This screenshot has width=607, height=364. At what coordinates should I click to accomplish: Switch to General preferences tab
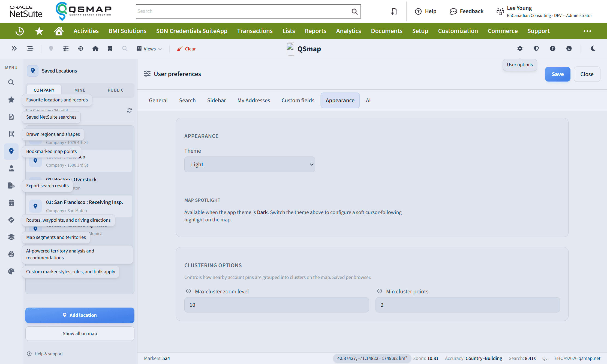158,100
